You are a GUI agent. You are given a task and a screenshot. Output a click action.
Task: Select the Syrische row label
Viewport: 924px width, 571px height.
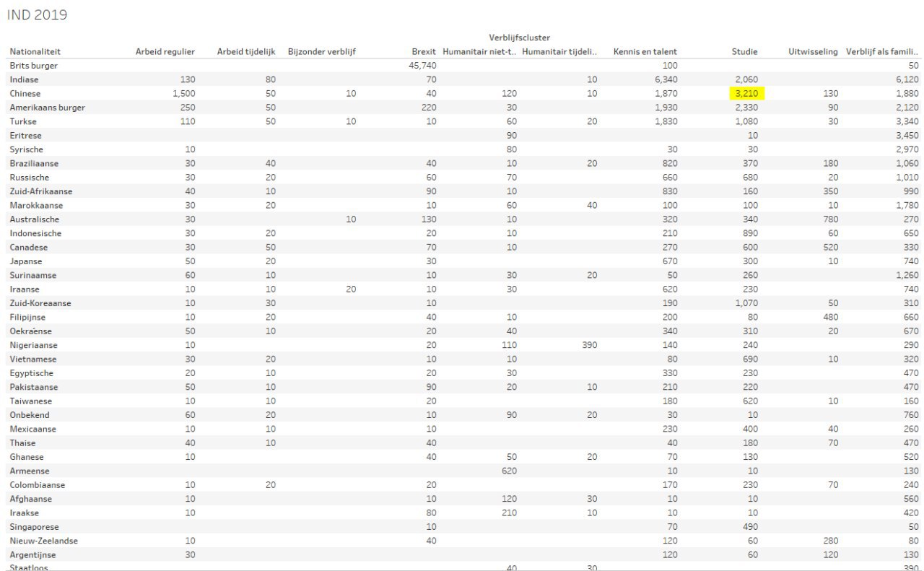pos(27,149)
